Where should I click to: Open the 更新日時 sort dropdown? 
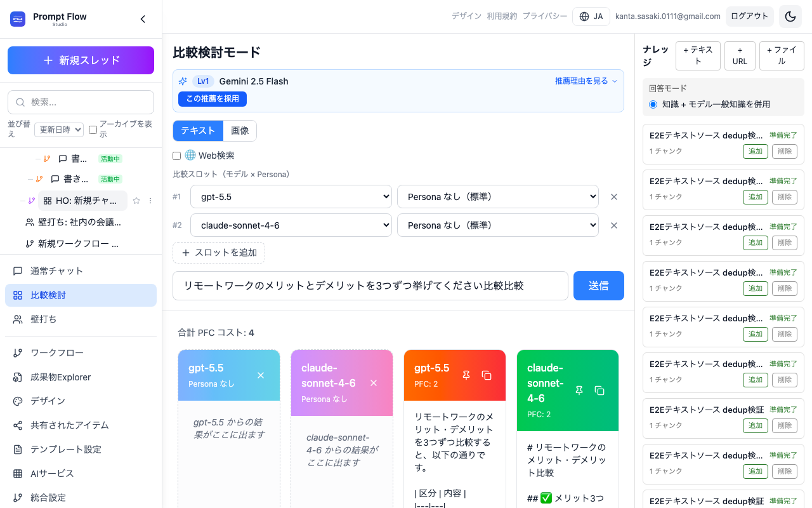pos(59,130)
